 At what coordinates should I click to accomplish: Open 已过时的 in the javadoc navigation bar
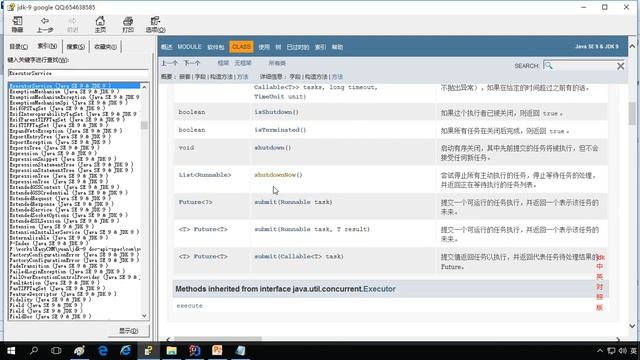[x=298, y=47]
